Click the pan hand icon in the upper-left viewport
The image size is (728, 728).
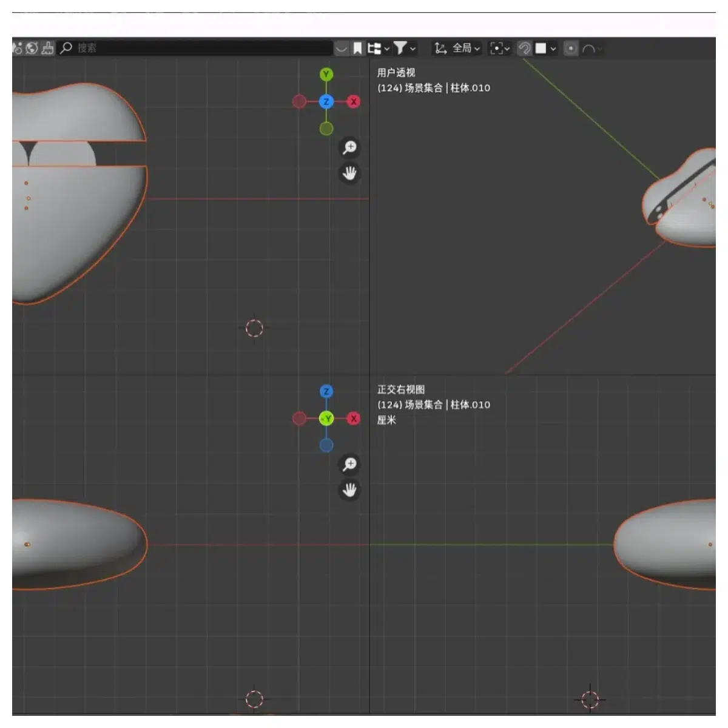click(349, 174)
